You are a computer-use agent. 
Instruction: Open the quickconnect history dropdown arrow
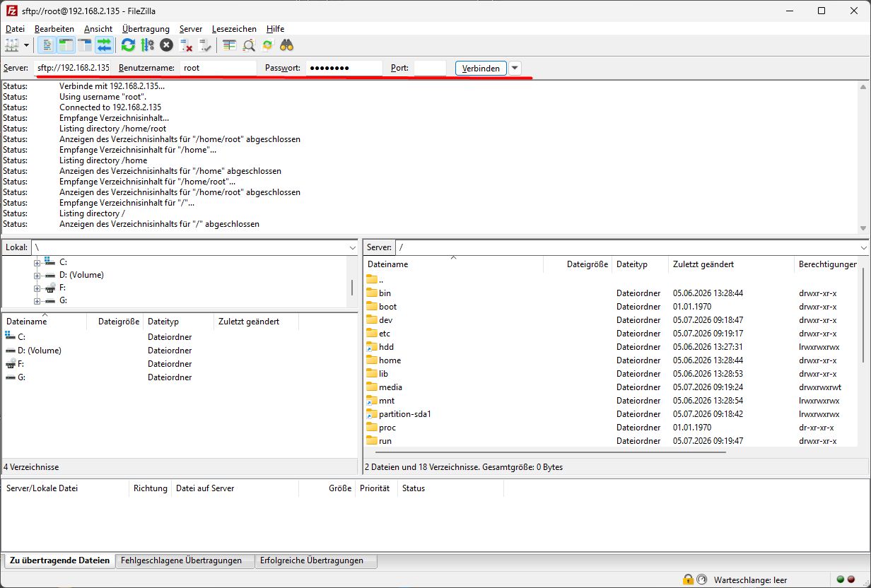point(515,68)
